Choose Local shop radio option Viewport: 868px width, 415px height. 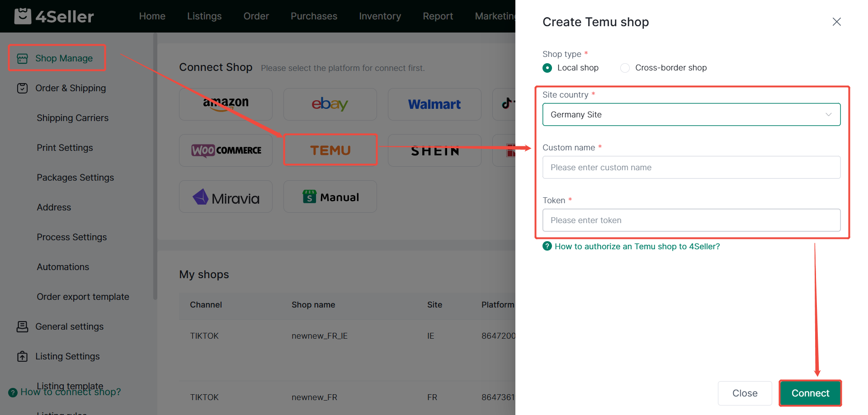pos(571,68)
